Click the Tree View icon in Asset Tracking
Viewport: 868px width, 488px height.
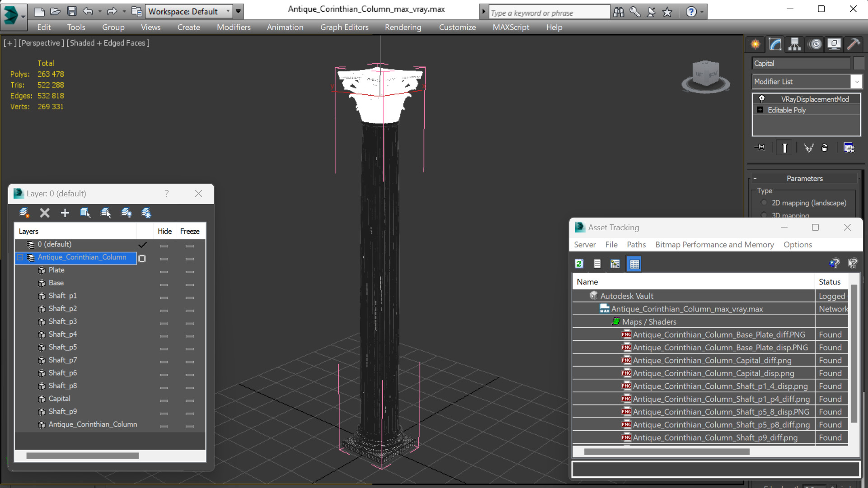coord(615,264)
